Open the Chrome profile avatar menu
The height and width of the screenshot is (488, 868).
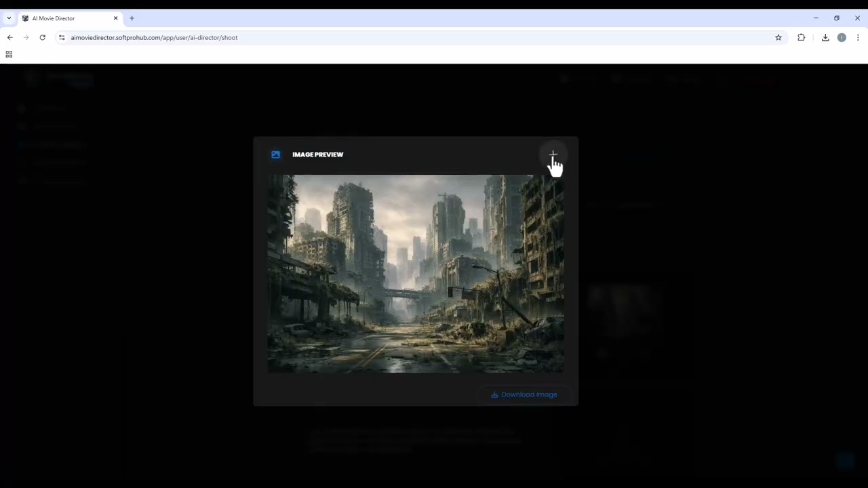(x=842, y=37)
